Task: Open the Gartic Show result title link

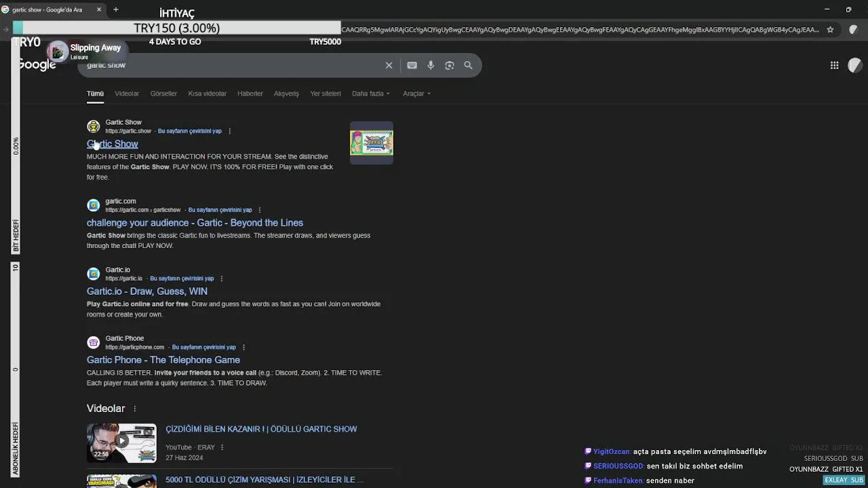Action: pyautogui.click(x=113, y=144)
